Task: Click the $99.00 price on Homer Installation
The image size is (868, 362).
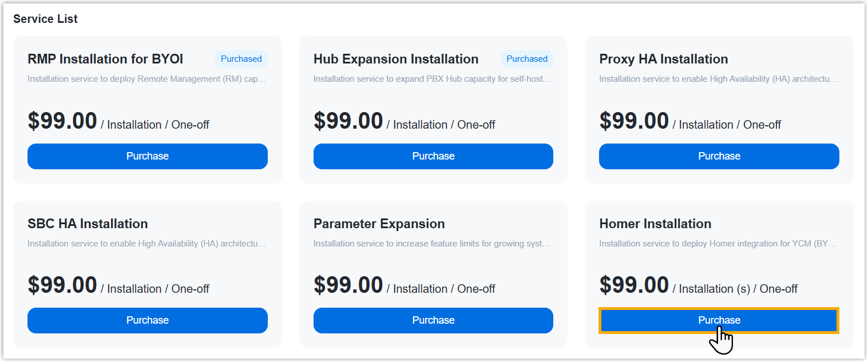Action: click(x=634, y=285)
